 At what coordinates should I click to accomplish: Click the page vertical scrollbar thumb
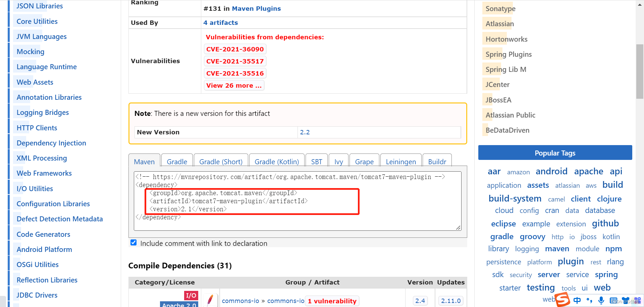click(640, 71)
